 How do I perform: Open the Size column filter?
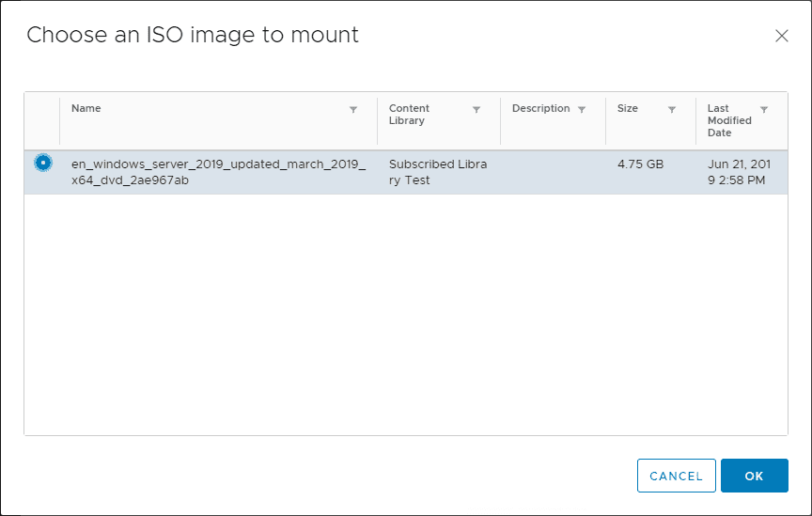(672, 110)
